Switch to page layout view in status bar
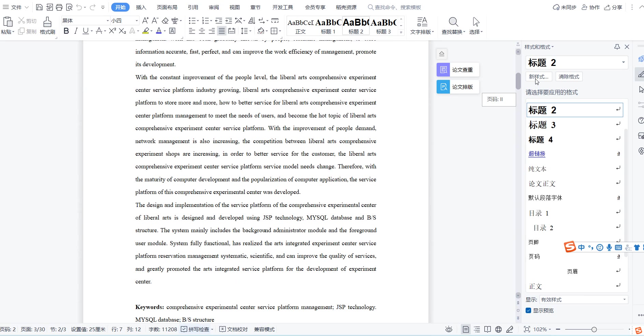The width and height of the screenshot is (644, 336). coord(466,330)
